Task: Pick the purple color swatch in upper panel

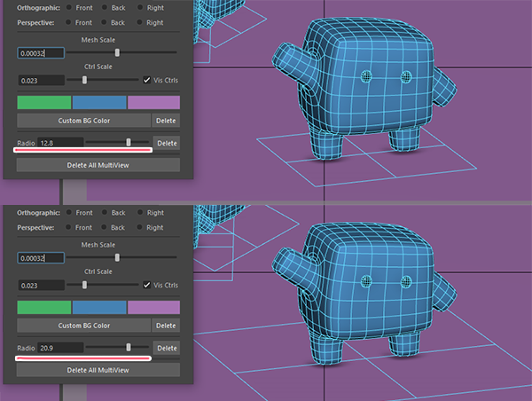Action: 153,102
